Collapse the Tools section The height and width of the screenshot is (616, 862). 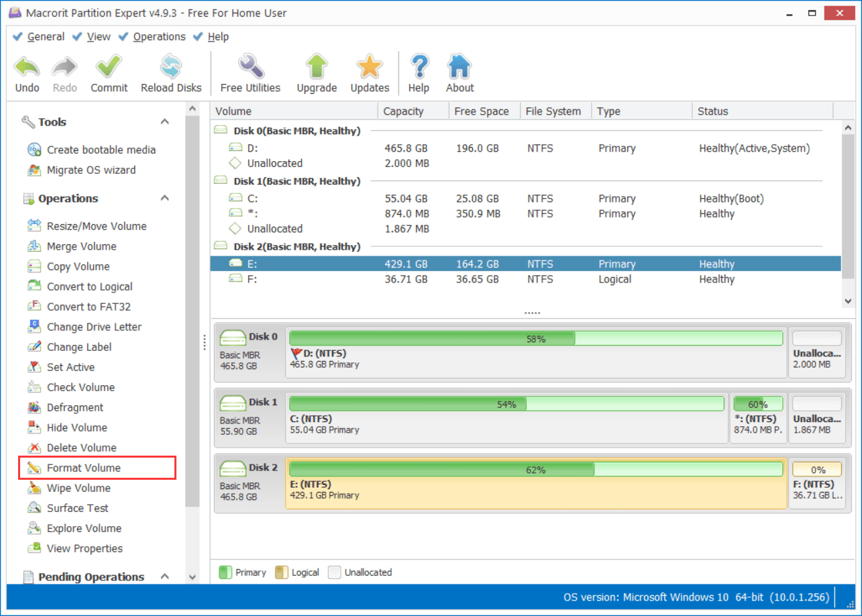[x=164, y=121]
